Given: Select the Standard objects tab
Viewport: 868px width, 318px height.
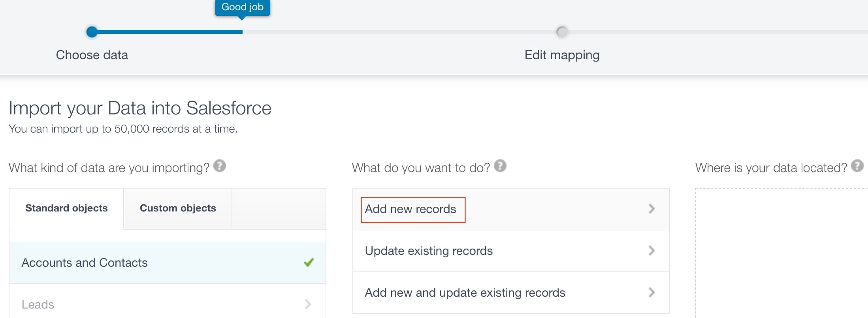Looking at the screenshot, I should pos(66,208).
